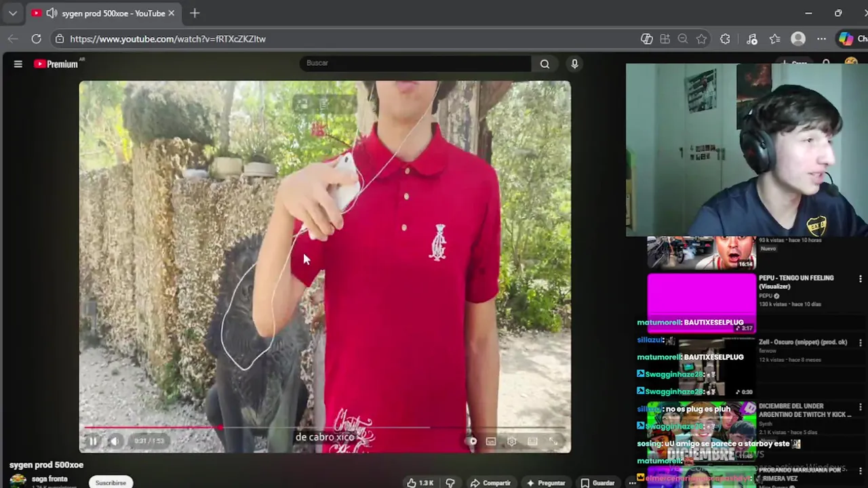Click the youtube.com URL address bar
This screenshot has height=488, width=868.
pyautogui.click(x=167, y=39)
